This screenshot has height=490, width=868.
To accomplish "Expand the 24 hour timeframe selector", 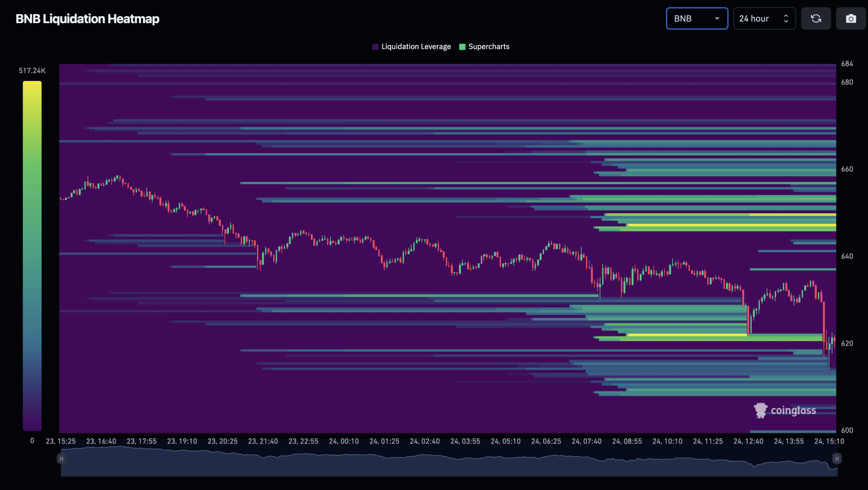I will click(x=764, y=19).
